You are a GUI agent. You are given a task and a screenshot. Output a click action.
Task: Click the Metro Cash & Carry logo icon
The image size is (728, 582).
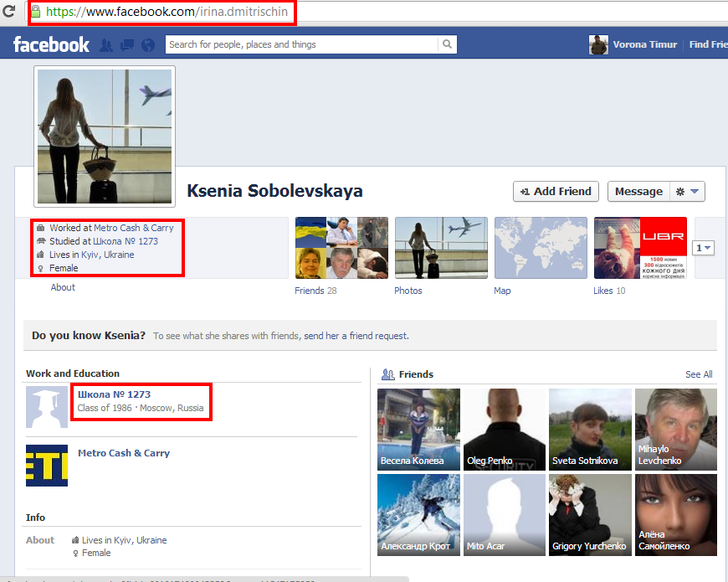(x=47, y=466)
